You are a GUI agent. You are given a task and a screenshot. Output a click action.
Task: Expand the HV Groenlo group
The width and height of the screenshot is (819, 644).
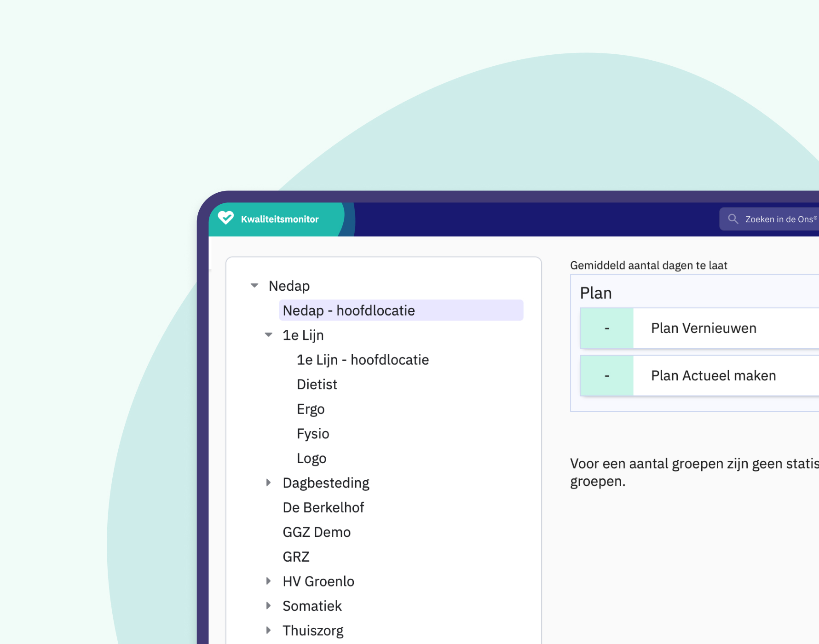click(x=269, y=581)
